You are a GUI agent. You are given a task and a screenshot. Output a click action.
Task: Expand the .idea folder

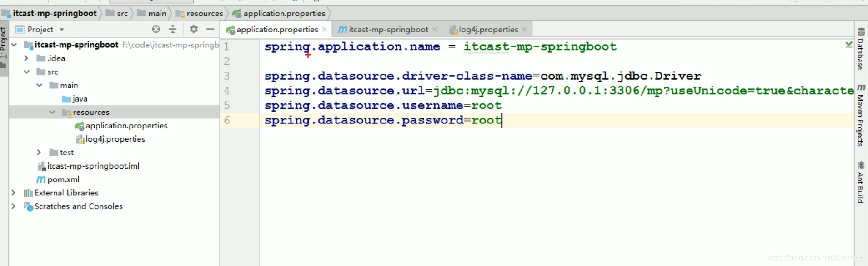click(26, 58)
